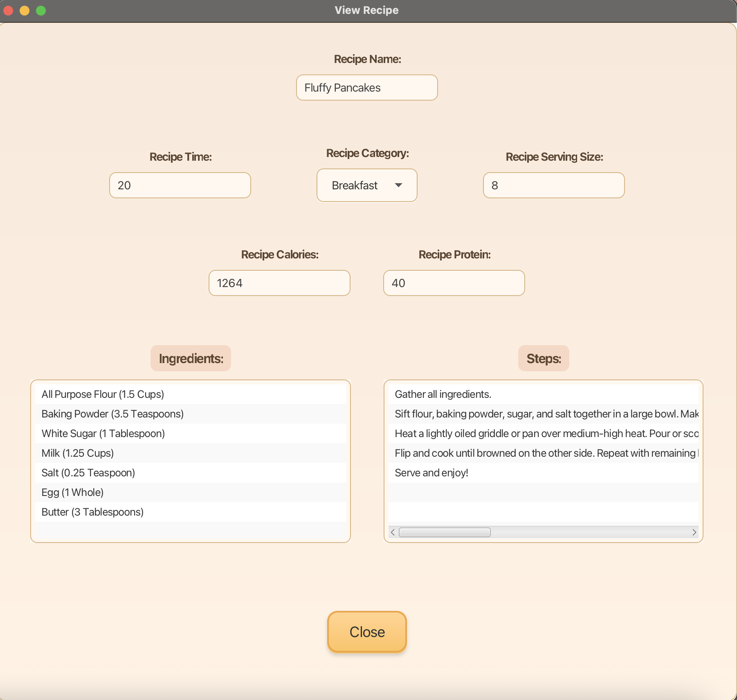Select the Recipe Calories value 1264
This screenshot has height=700, width=737.
tap(279, 283)
